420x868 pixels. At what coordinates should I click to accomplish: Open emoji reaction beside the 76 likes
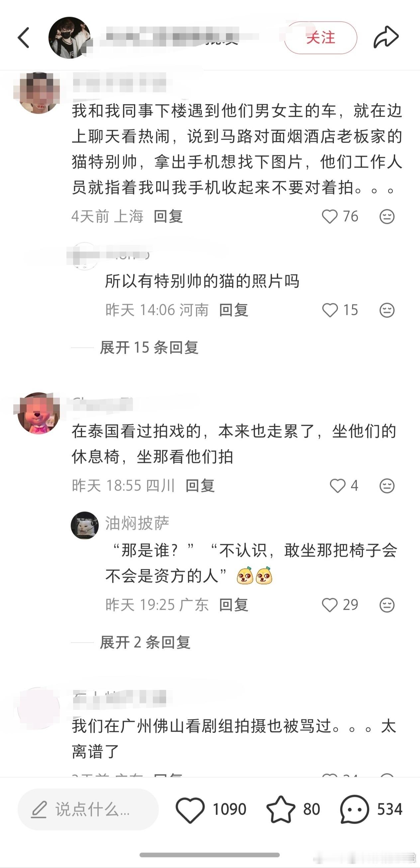click(387, 216)
